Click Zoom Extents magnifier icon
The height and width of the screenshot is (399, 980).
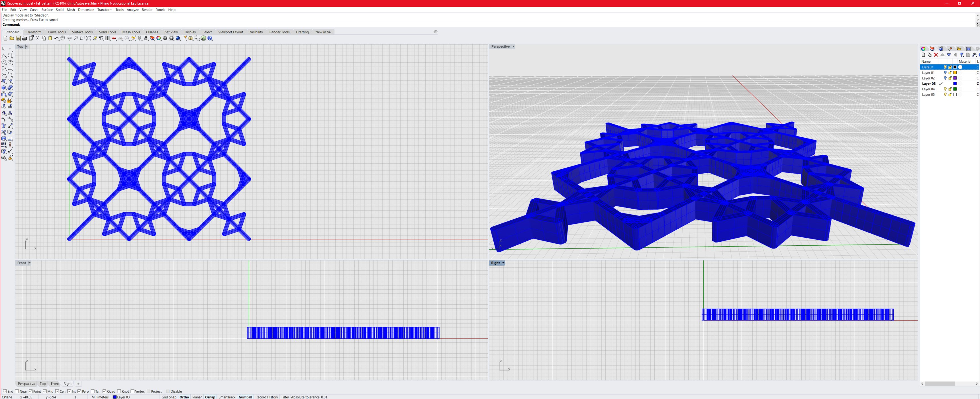89,38
